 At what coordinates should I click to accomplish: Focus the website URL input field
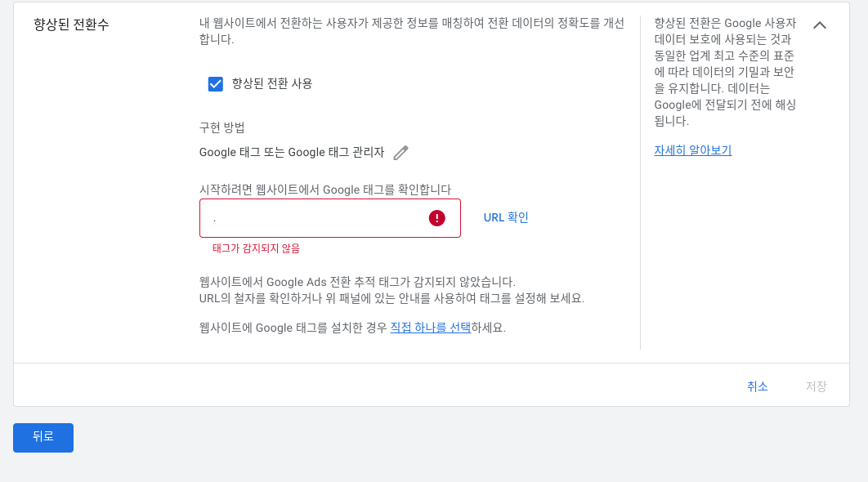(x=330, y=218)
